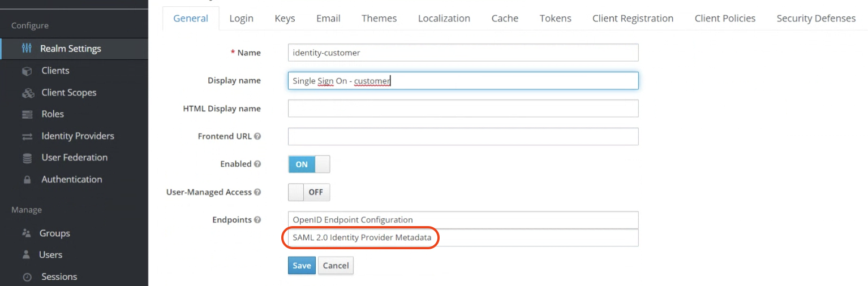Disable the Enabled ON switch
The height and width of the screenshot is (286, 868).
point(308,164)
